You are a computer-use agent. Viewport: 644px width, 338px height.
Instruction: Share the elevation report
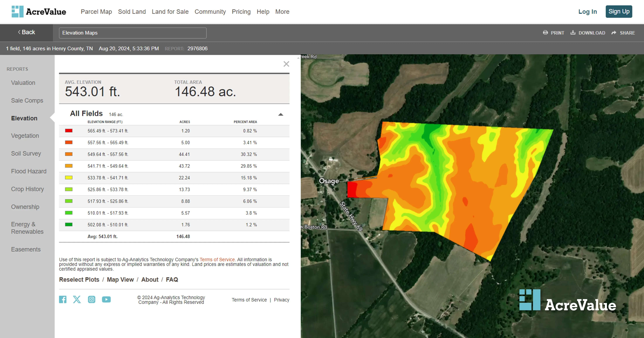coord(623,33)
